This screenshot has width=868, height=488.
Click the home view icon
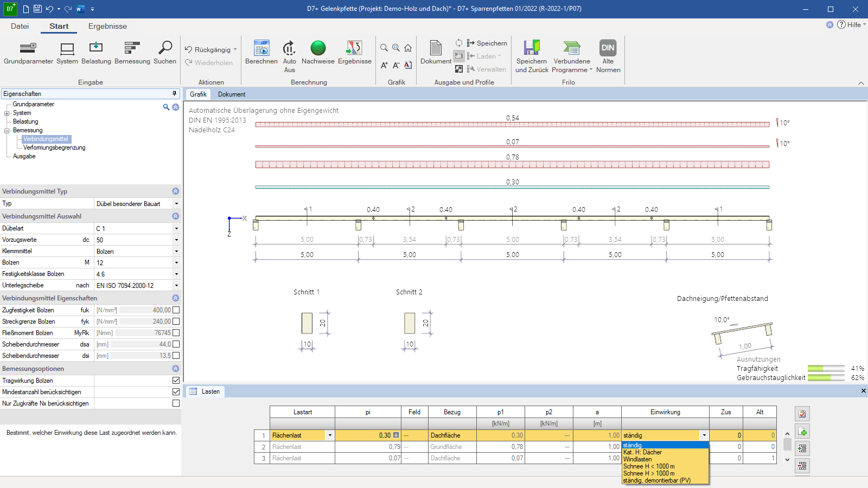point(408,48)
